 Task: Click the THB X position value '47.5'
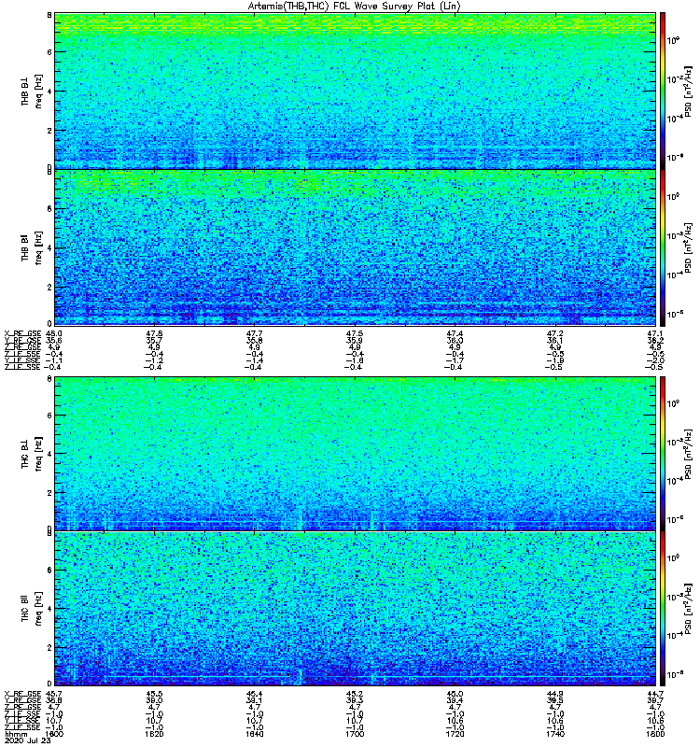click(355, 334)
